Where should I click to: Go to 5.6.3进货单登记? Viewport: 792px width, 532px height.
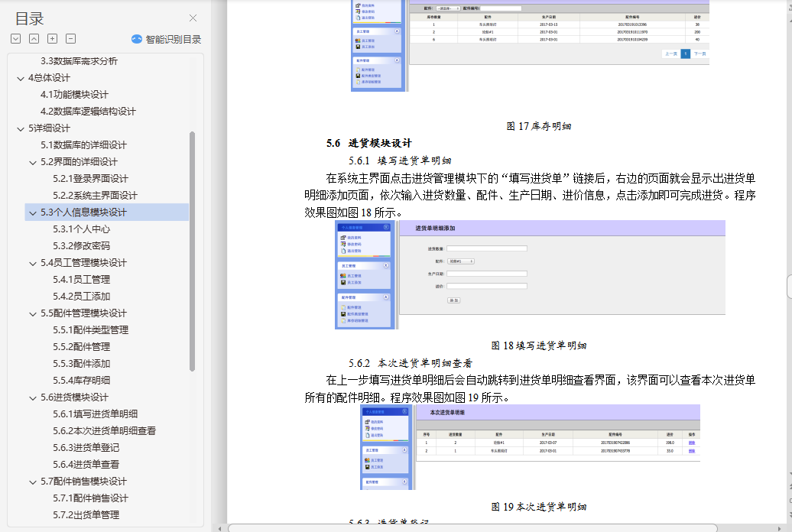(x=86, y=448)
